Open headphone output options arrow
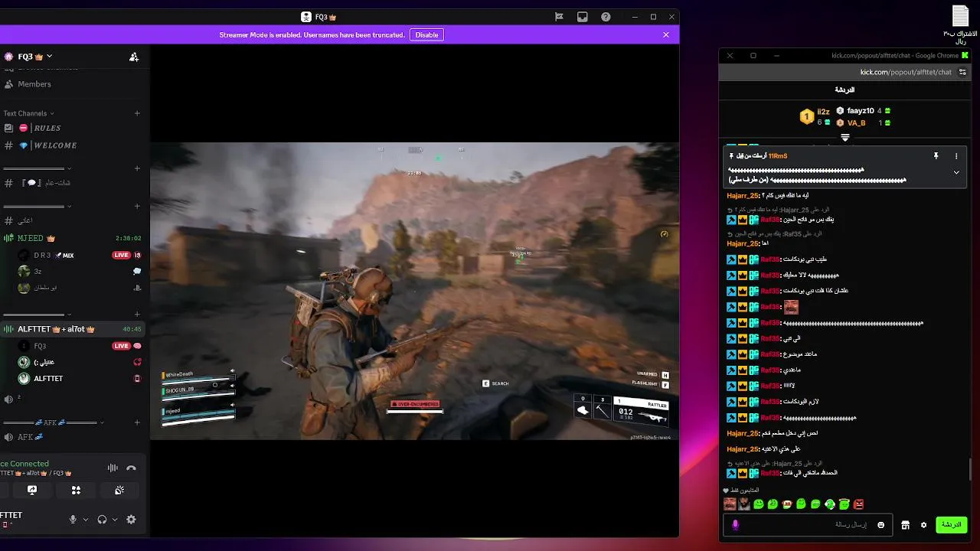Viewport: 980px width, 551px height. (115, 520)
